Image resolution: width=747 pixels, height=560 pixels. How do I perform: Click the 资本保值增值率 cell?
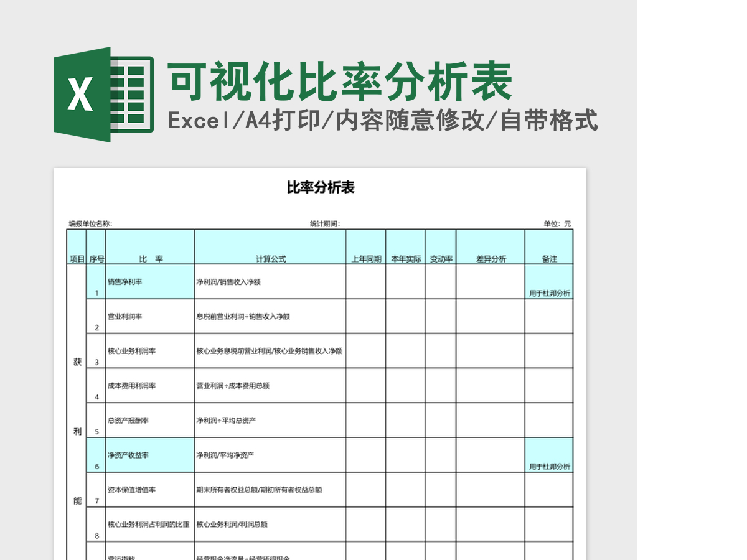[x=150, y=490]
